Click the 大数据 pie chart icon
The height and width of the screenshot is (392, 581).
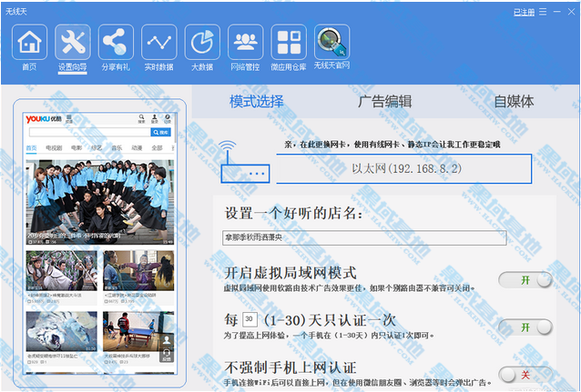pos(202,43)
